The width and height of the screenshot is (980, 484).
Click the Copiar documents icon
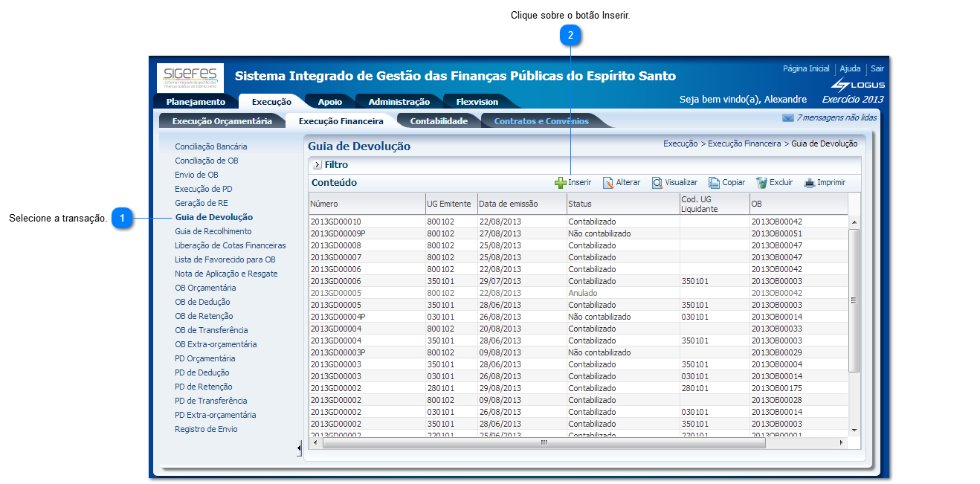(x=714, y=183)
